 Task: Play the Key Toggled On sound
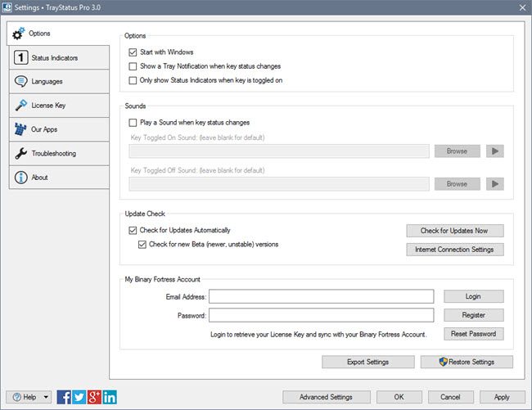point(495,151)
